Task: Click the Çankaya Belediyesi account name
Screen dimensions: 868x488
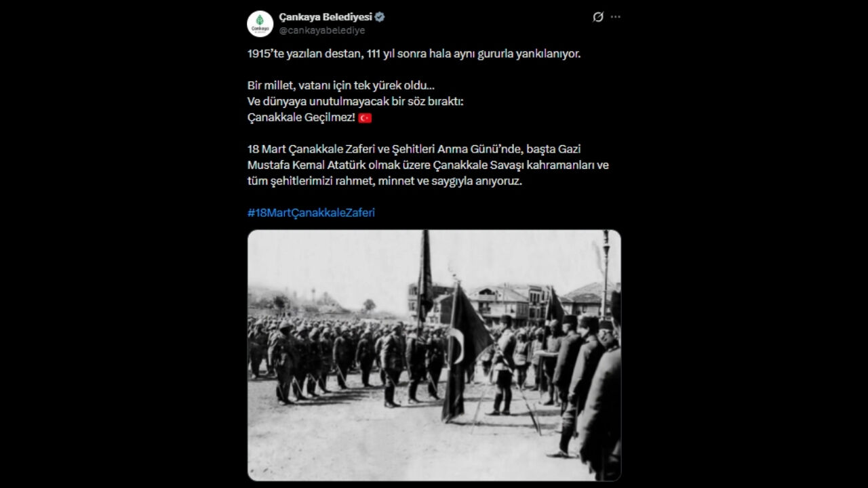Action: coord(325,18)
